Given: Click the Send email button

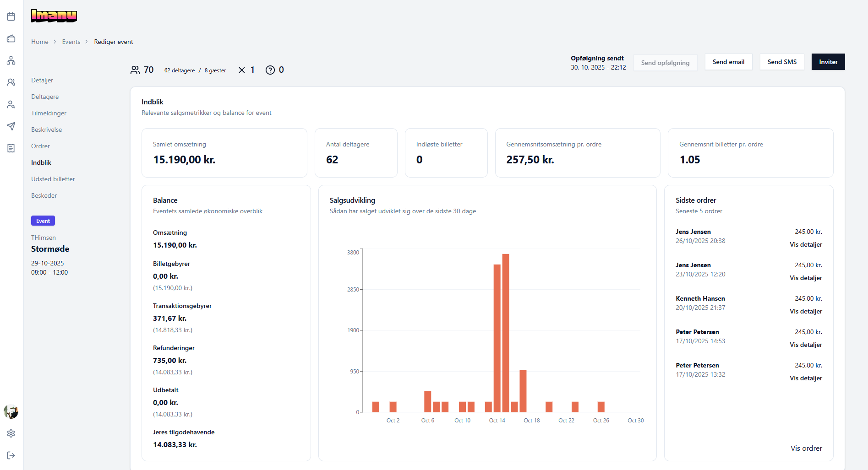Looking at the screenshot, I should (x=728, y=62).
